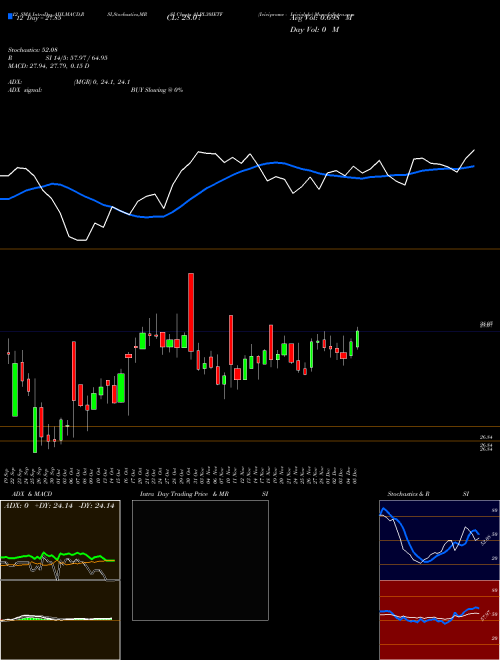Click the tallest red candlestick in the price chart
The image size is (500, 660).
[191, 312]
